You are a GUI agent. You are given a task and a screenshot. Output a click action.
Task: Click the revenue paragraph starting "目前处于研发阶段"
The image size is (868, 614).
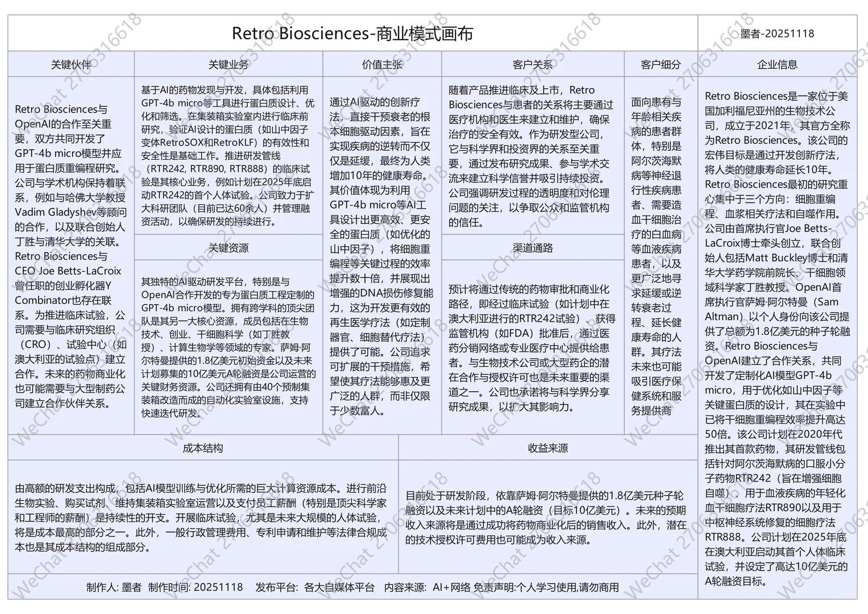click(x=547, y=517)
